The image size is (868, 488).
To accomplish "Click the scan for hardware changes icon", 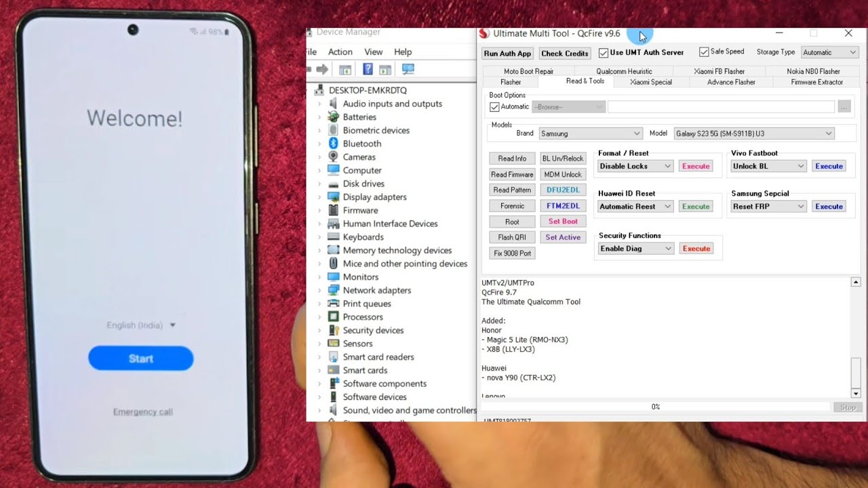I will 408,69.
